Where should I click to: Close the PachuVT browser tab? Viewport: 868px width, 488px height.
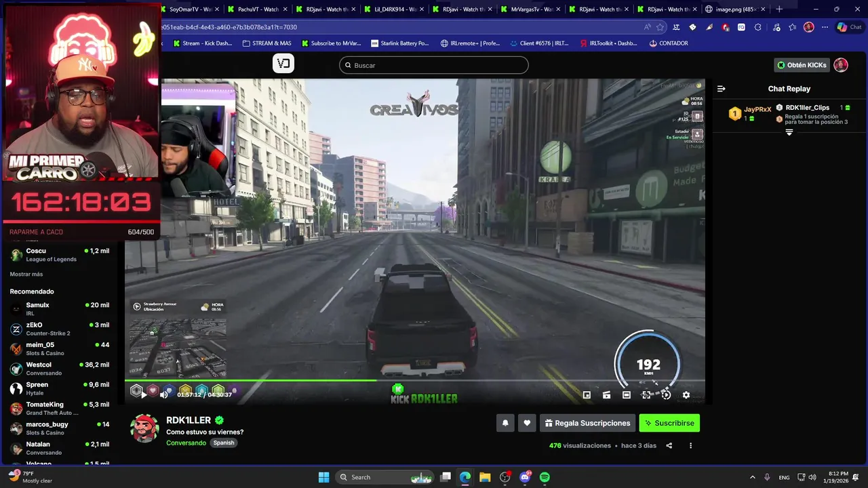[x=285, y=9]
